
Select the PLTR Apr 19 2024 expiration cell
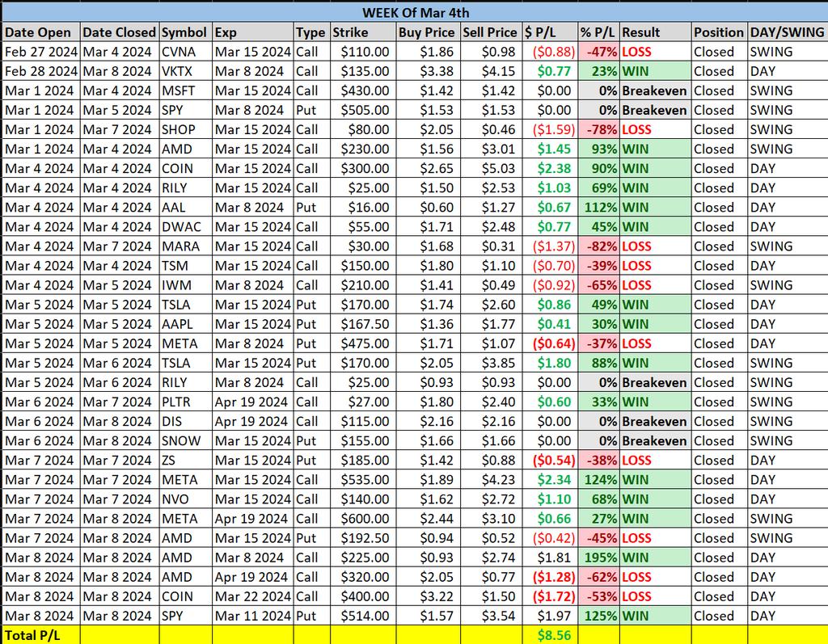(x=251, y=402)
